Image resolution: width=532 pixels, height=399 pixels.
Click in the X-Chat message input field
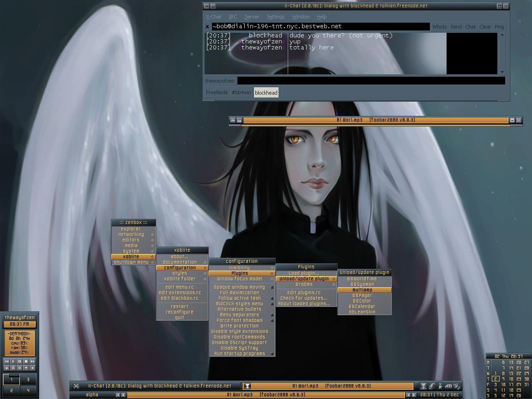click(371, 81)
